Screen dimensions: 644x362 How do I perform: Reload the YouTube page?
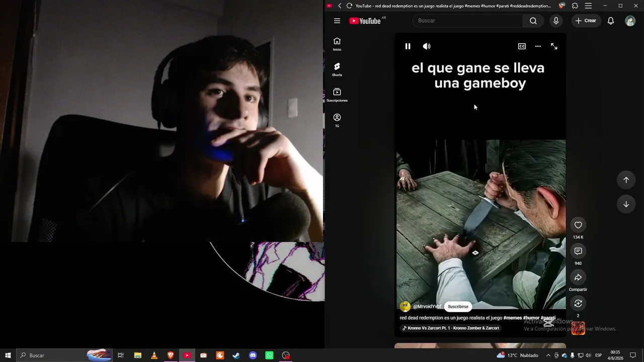[x=349, y=6]
